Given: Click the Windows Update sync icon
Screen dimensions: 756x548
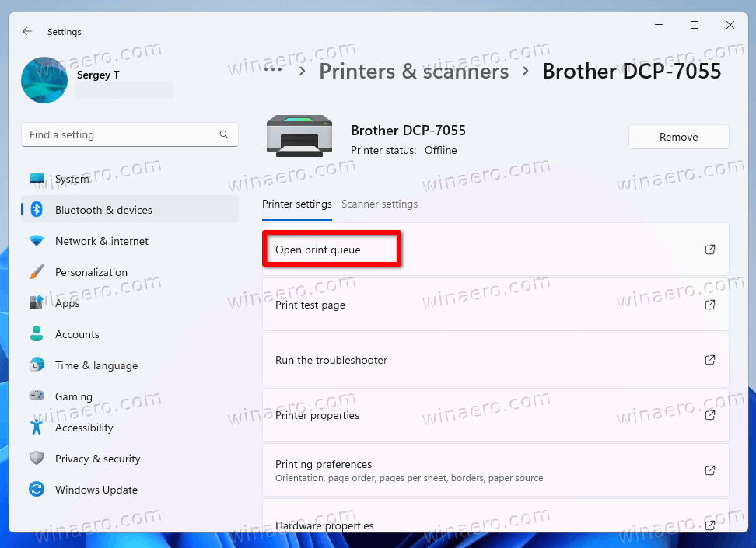Looking at the screenshot, I should [37, 489].
